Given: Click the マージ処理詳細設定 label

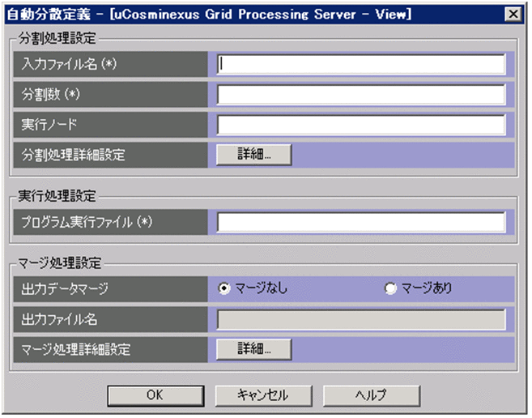Looking at the screenshot, I should coord(75,349).
